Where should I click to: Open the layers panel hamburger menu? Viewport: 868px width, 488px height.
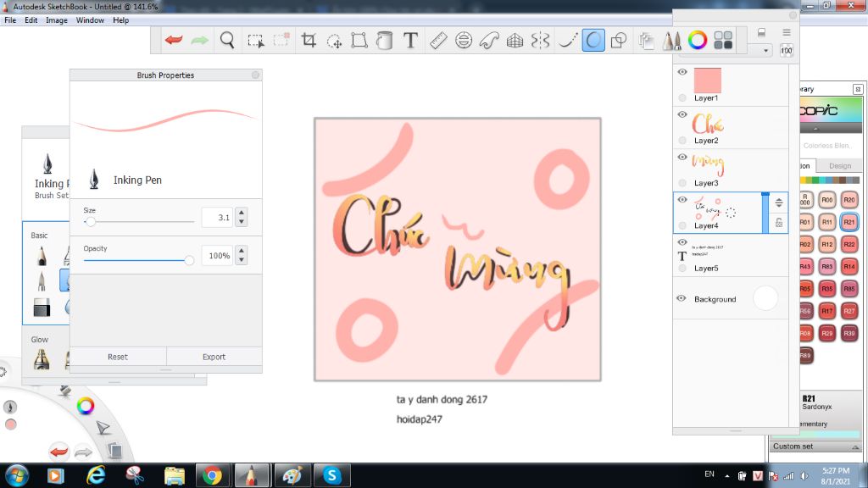[x=786, y=33]
